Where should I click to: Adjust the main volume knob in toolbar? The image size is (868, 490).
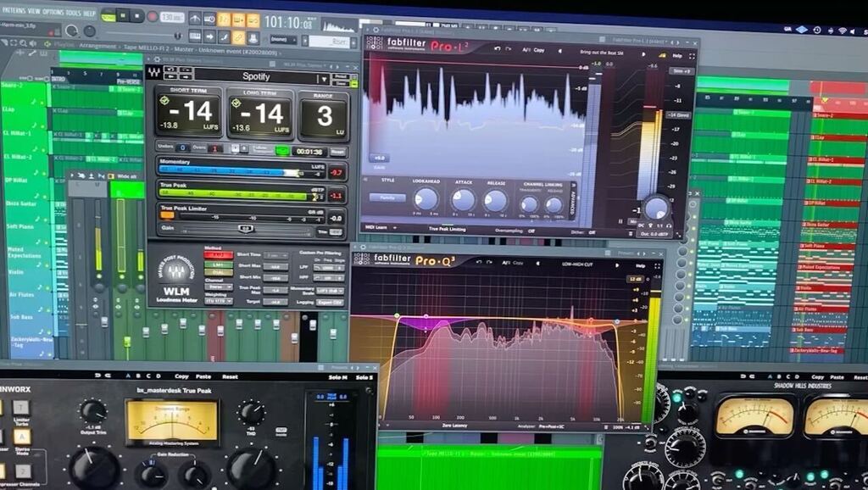72,31
